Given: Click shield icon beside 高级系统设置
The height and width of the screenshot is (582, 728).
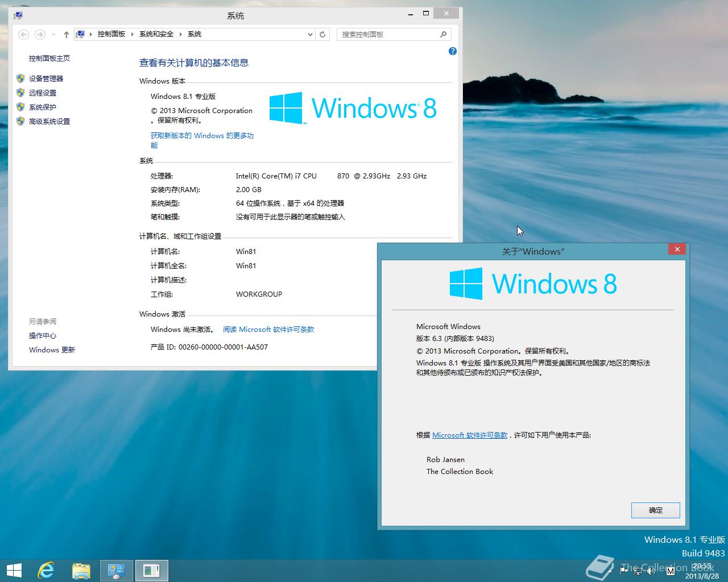Looking at the screenshot, I should [20, 121].
